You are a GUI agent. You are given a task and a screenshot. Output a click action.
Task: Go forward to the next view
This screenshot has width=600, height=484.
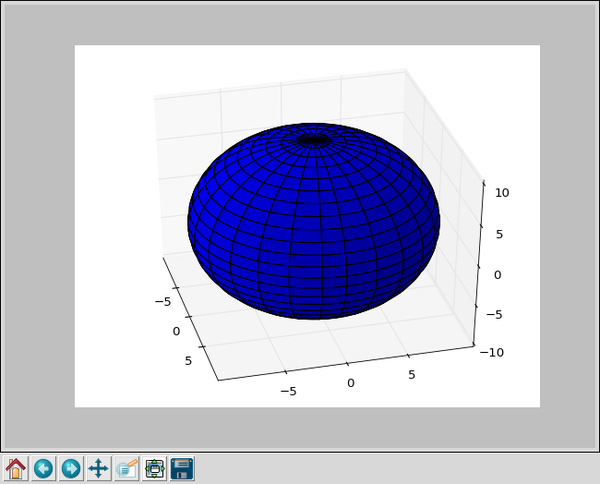(x=71, y=468)
